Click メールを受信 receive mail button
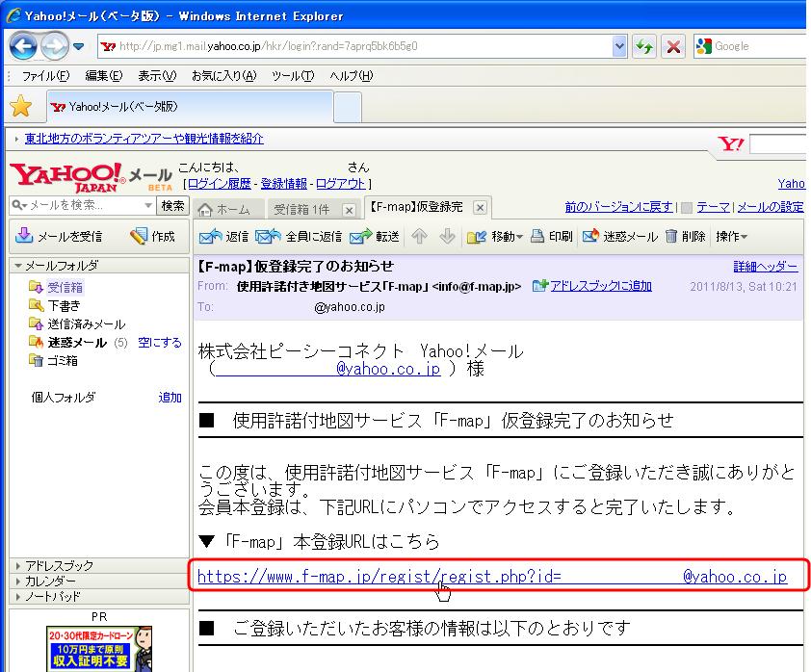The height and width of the screenshot is (672, 811). [59, 236]
